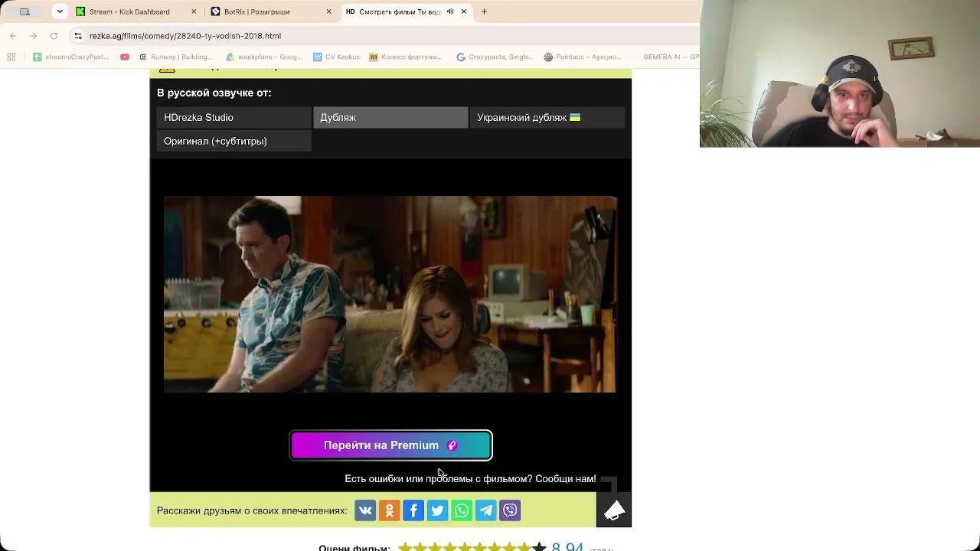Click the address bar URL

coord(185,36)
